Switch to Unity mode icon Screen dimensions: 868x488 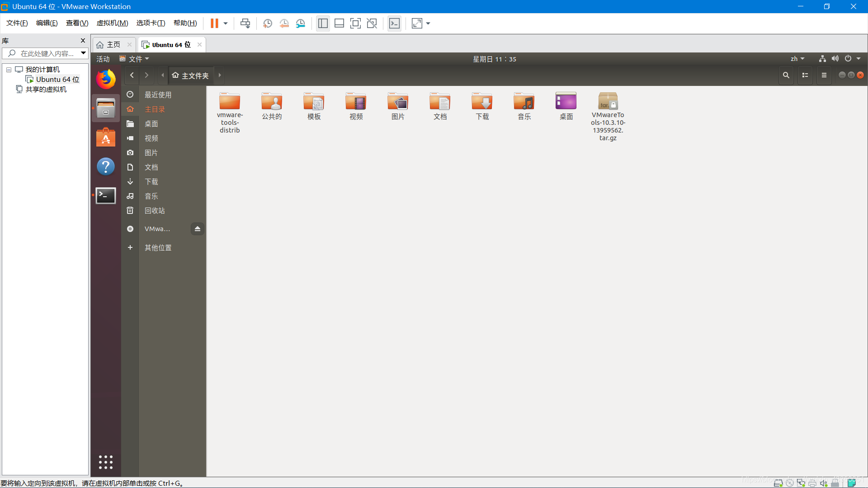click(372, 24)
